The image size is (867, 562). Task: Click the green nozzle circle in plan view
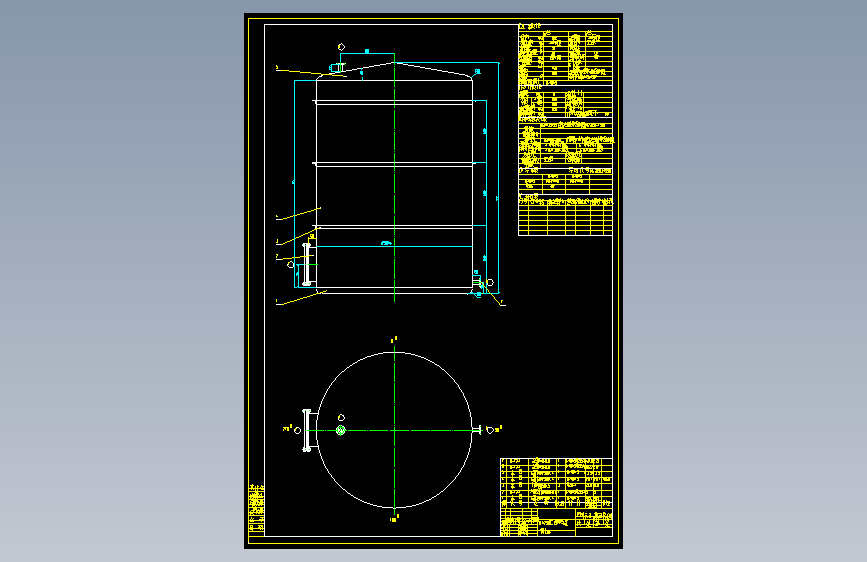click(341, 430)
